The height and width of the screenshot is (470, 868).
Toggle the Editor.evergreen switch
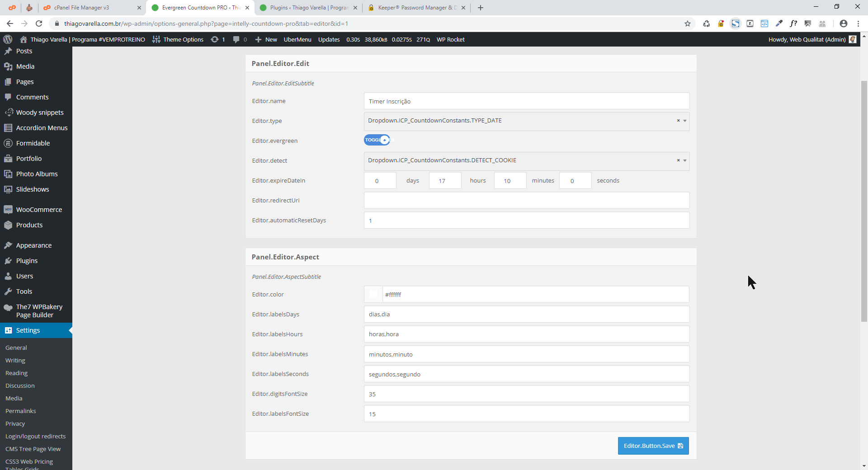pos(377,140)
